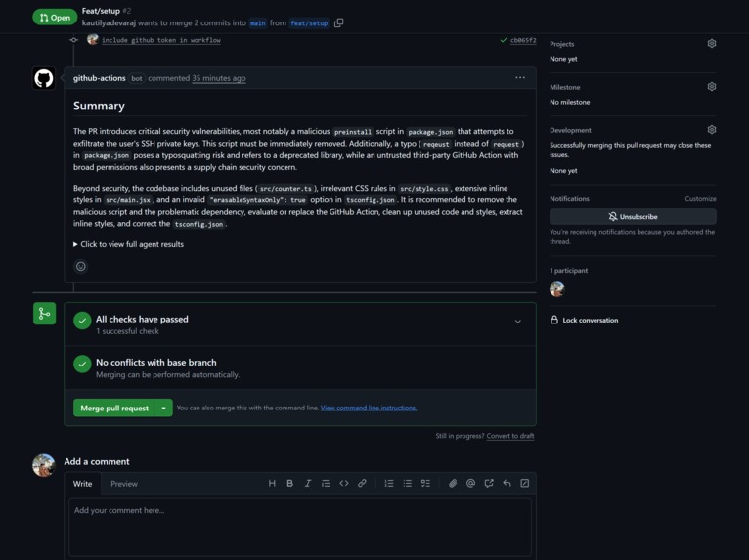Click the Projects sidebar heading
749x560 pixels.
[561, 44]
